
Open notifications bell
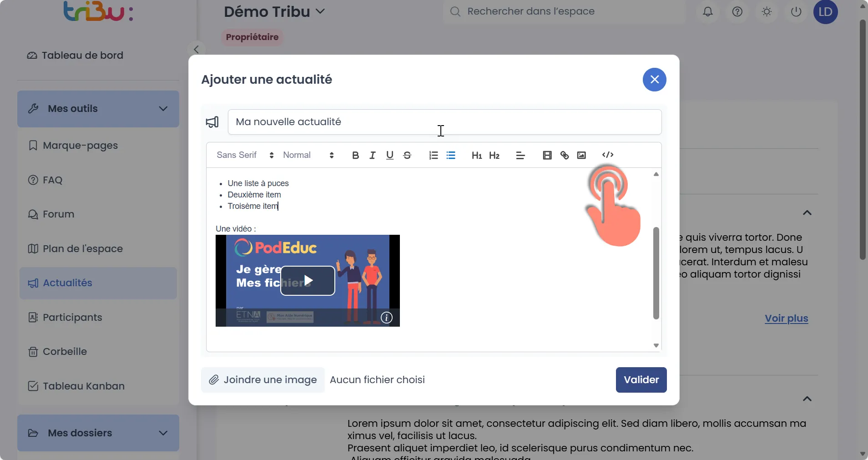(x=708, y=12)
